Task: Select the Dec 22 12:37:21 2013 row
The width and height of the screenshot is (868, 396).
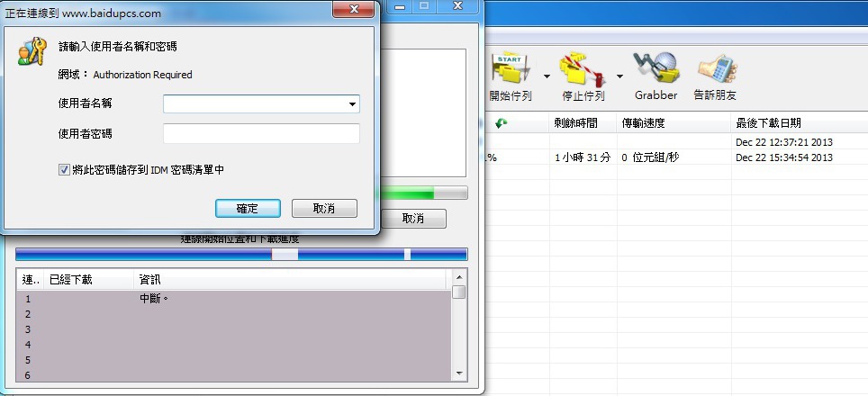Action: [676, 141]
